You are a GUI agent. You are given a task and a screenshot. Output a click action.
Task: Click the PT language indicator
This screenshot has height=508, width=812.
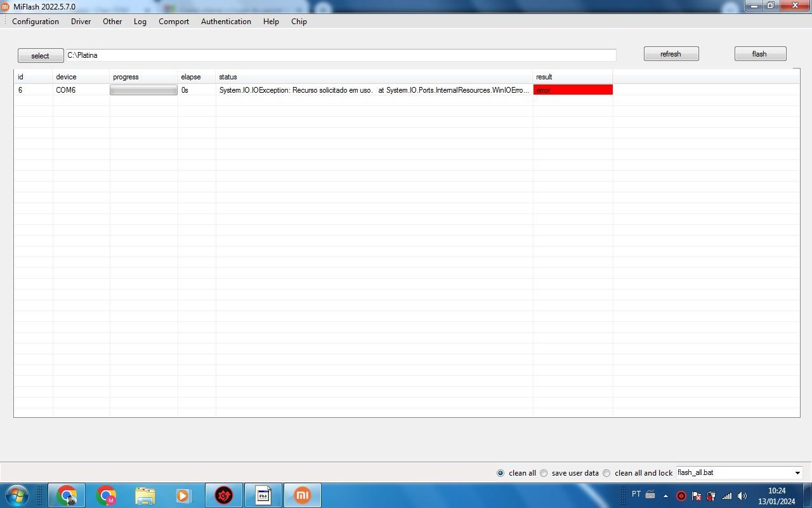(x=636, y=494)
